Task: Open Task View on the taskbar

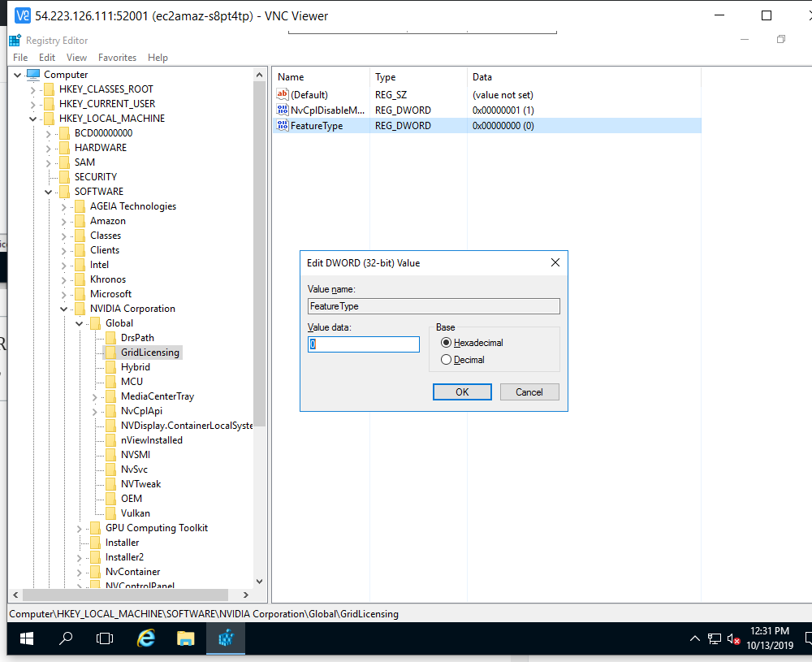Action: pos(105,639)
